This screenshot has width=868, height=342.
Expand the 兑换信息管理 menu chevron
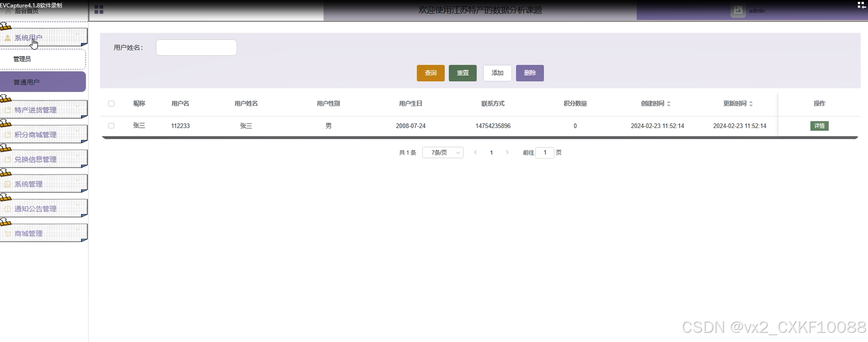(77, 156)
